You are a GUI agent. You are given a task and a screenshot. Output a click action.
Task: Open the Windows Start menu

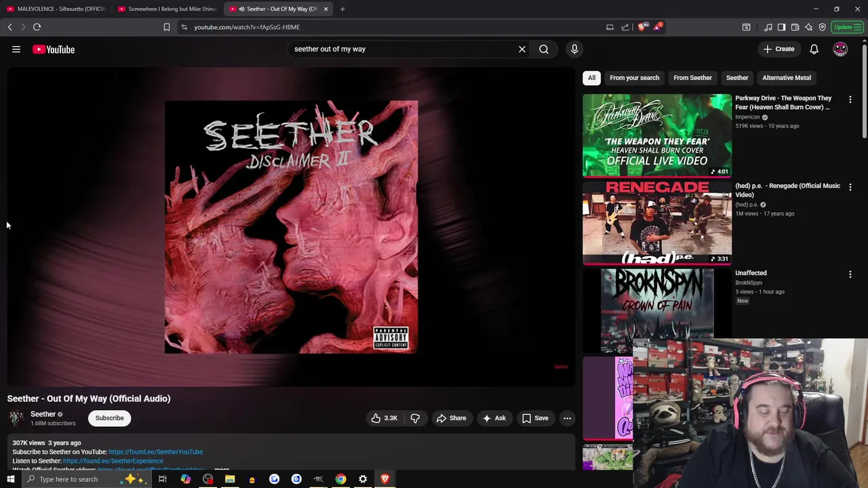(x=10, y=479)
